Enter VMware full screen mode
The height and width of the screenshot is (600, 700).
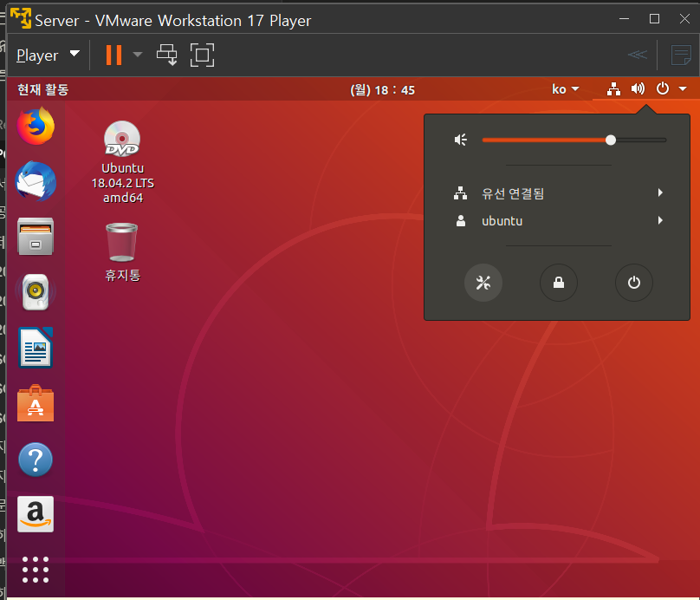click(202, 55)
